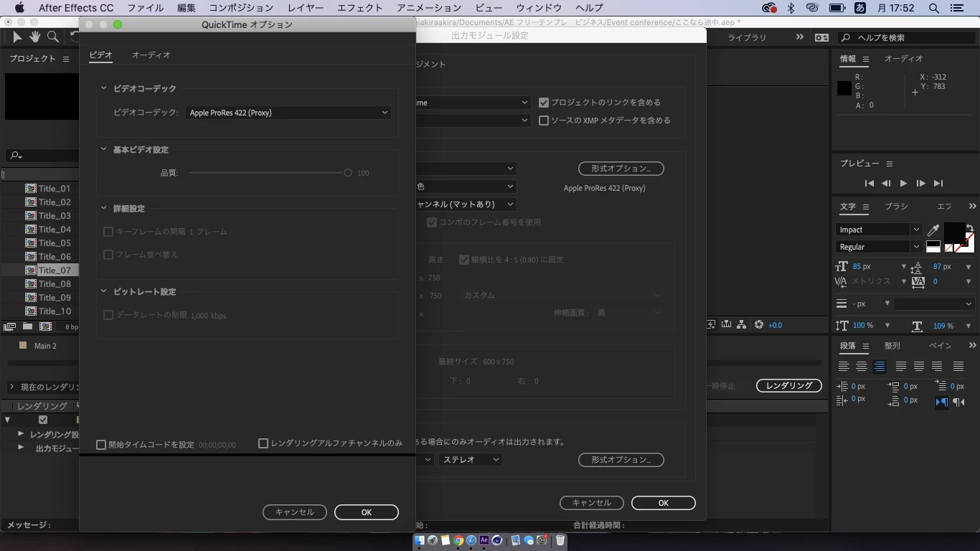Open Creative Cloud menu bar icon
Image resolution: width=980 pixels, height=551 pixels.
pos(769,8)
